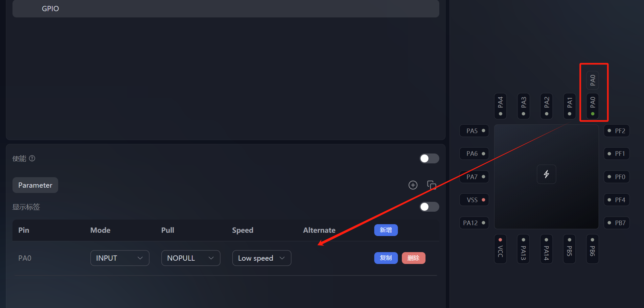This screenshot has width=644, height=308.
Task: Click the help icon next to 使能
Action: [x=32, y=158]
